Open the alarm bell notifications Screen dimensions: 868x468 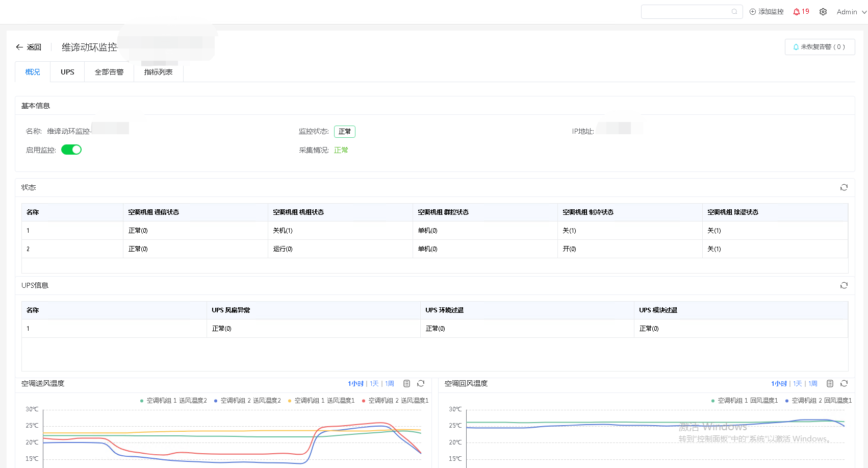tap(797, 12)
